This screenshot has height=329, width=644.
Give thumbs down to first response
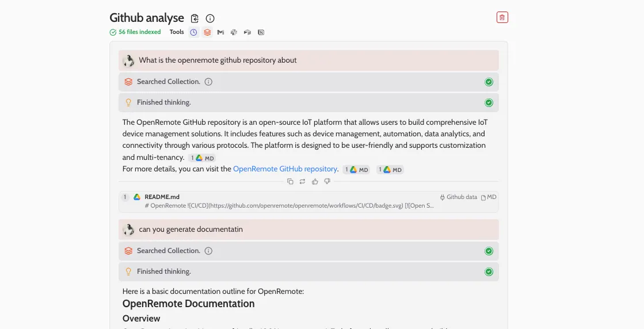327,181
